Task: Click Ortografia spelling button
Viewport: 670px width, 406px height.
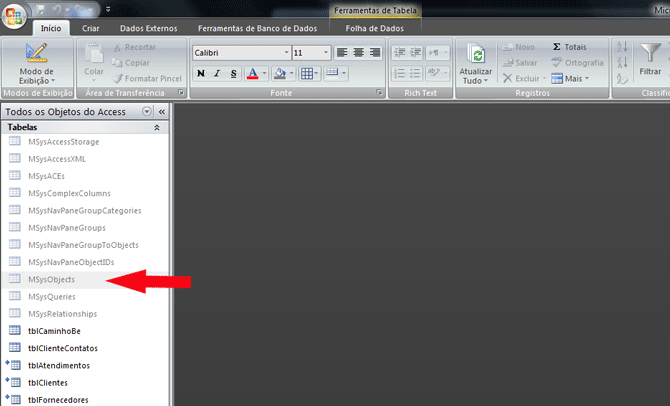Action: click(577, 63)
